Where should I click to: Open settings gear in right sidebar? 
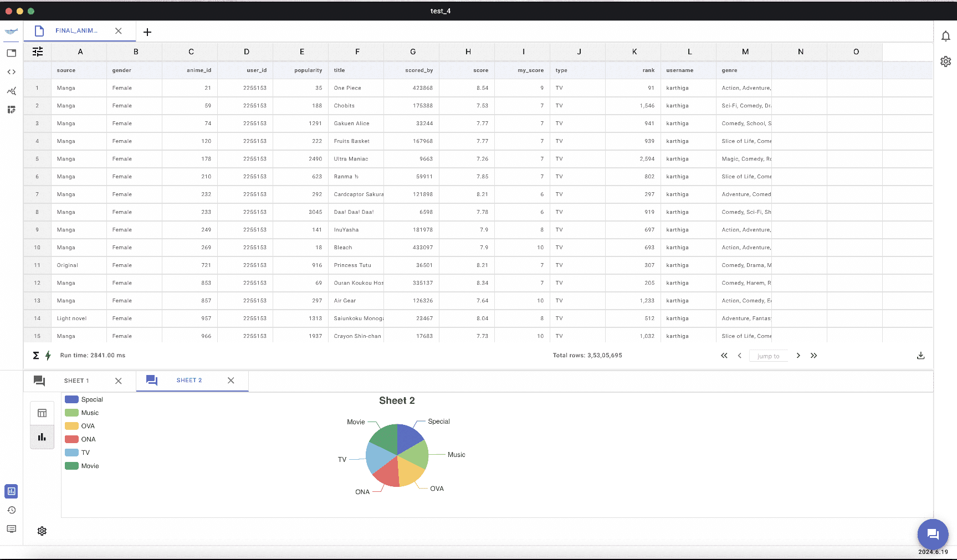945,61
